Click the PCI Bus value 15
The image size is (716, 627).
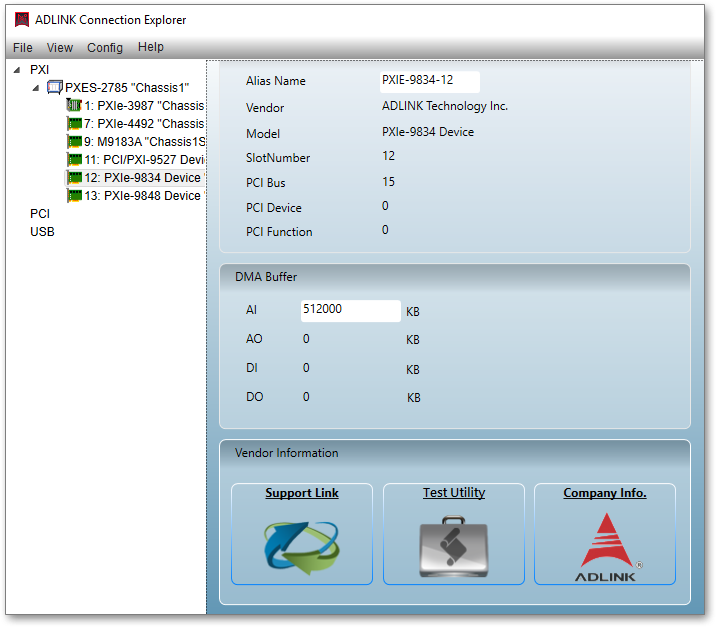[x=389, y=182]
